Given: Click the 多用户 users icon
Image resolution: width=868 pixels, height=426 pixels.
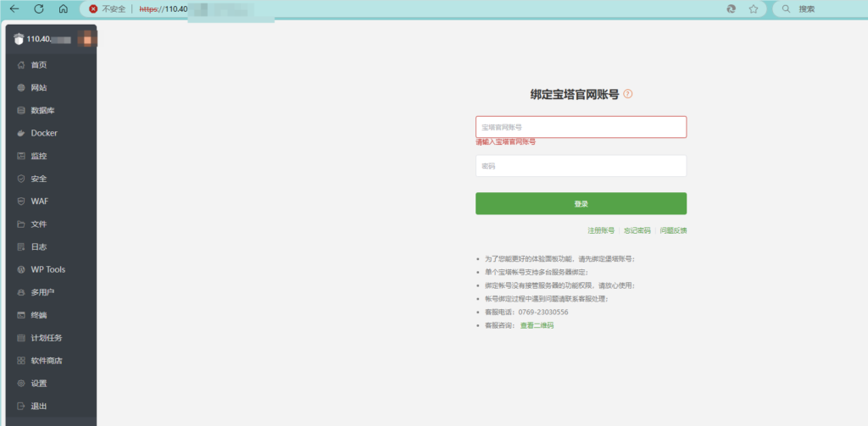Looking at the screenshot, I should point(21,292).
